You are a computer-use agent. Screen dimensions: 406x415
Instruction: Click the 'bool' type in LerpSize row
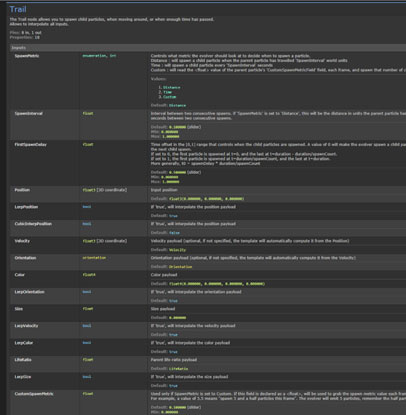(87, 377)
